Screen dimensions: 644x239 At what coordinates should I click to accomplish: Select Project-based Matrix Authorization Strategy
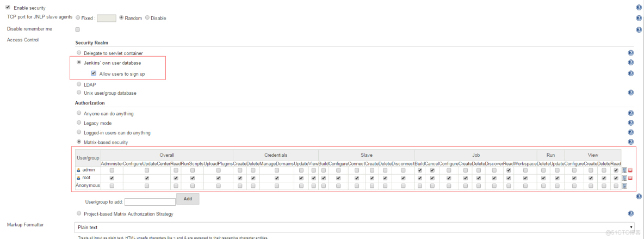pyautogui.click(x=79, y=213)
